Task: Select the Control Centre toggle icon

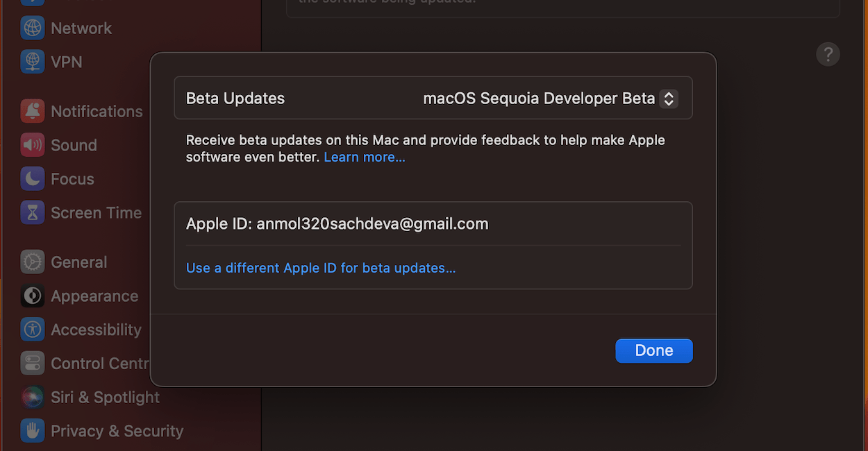Action: (32, 363)
